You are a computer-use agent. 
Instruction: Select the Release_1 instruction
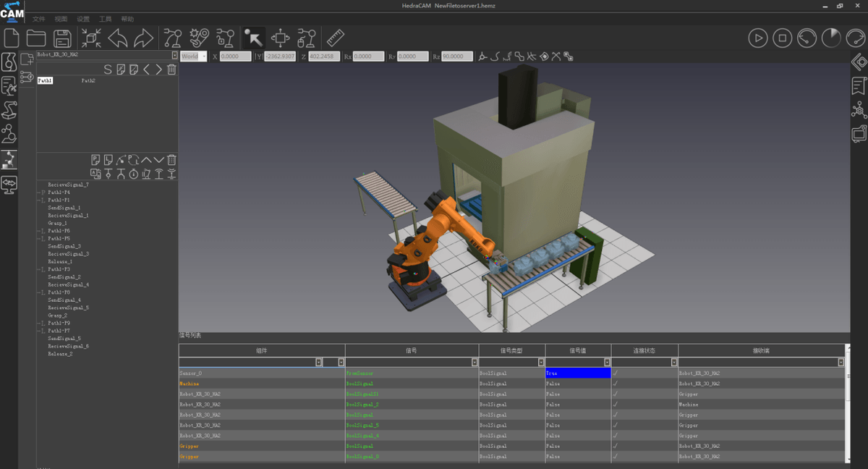(60, 261)
